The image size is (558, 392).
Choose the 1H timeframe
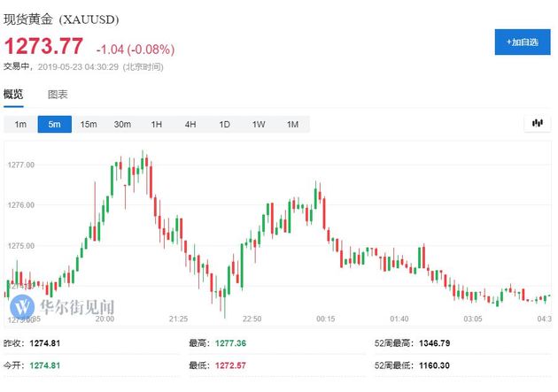tap(157, 125)
